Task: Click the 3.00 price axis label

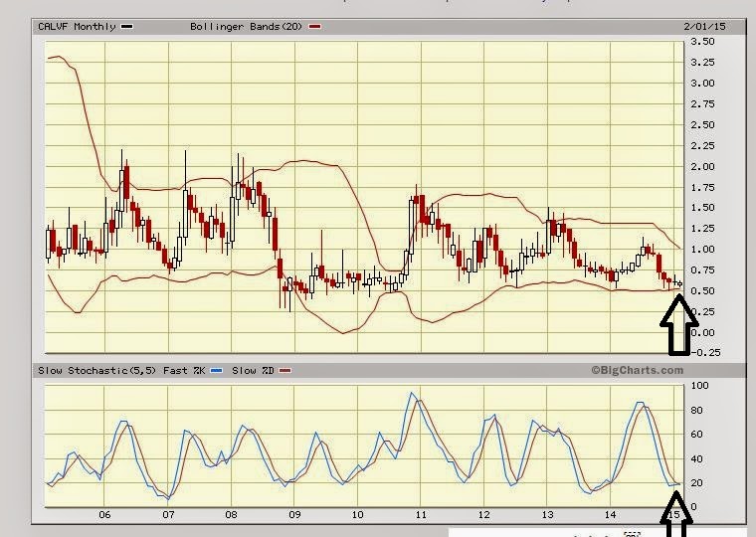Action: pos(702,83)
